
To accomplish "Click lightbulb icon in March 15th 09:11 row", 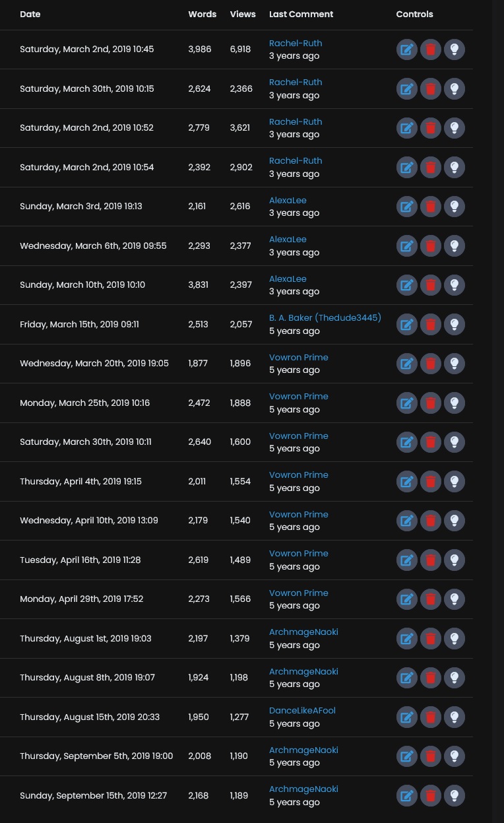I will pyautogui.click(x=455, y=324).
